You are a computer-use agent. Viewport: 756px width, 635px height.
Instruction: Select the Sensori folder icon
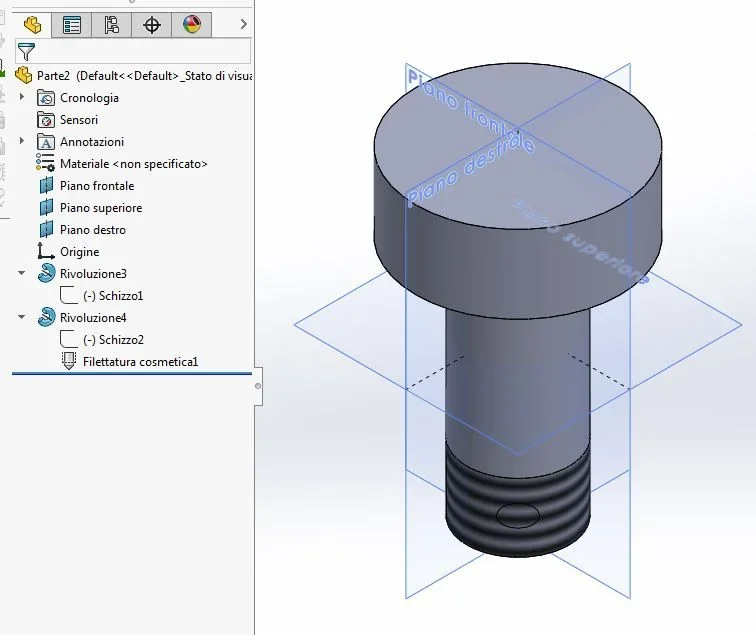[46, 120]
